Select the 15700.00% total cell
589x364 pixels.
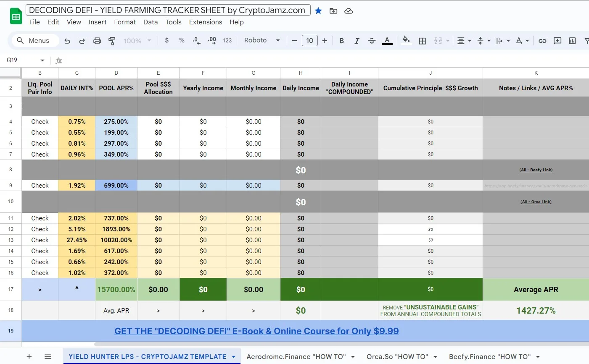tap(116, 290)
